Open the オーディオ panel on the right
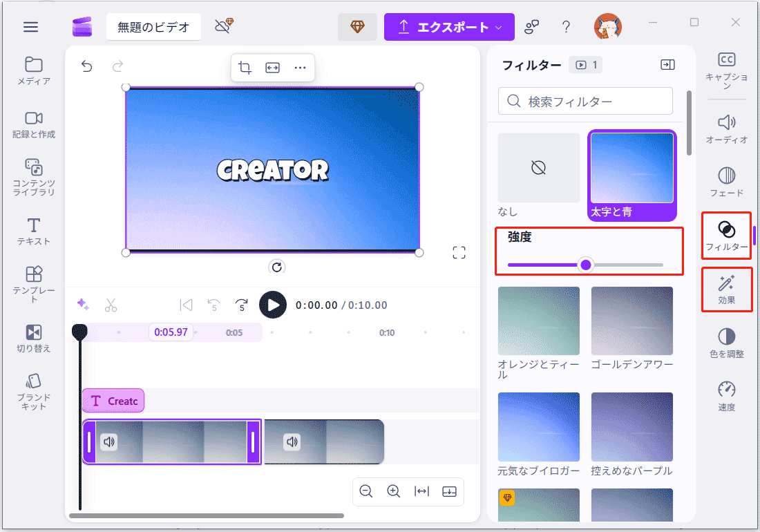760x532 pixels. (x=727, y=129)
